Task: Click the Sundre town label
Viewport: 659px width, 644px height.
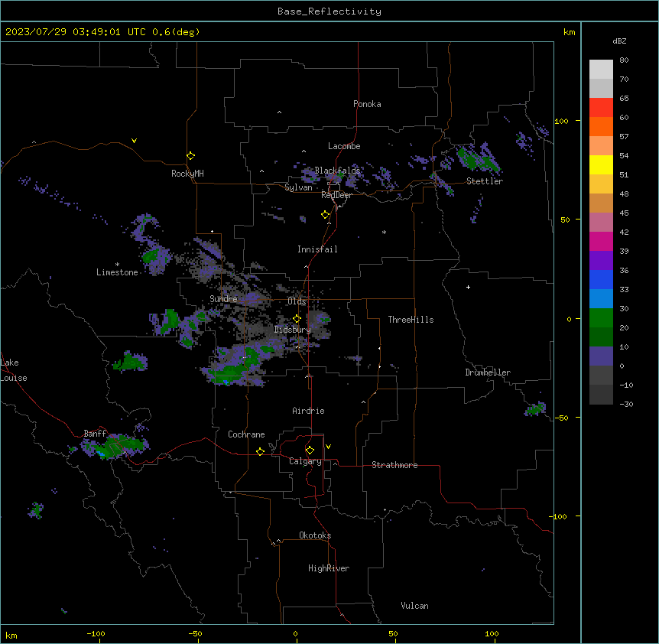Action: click(x=223, y=299)
